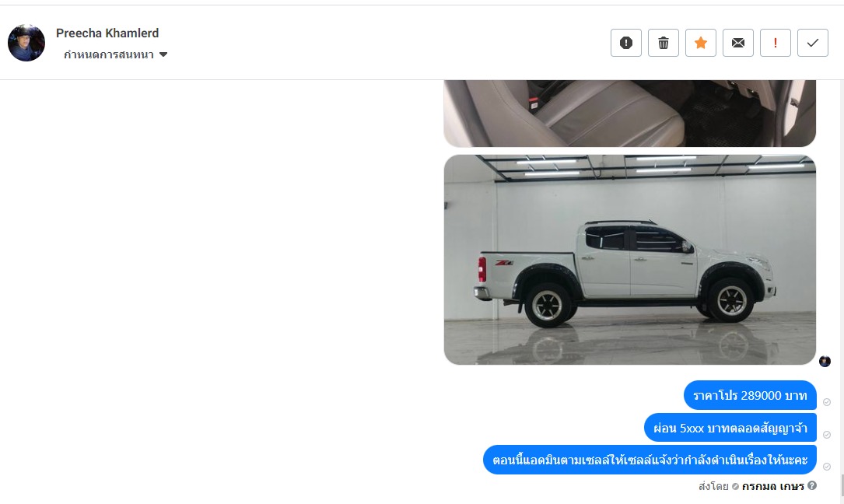
Task: Click the sender name กรกมล เกษร
Action: click(772, 486)
